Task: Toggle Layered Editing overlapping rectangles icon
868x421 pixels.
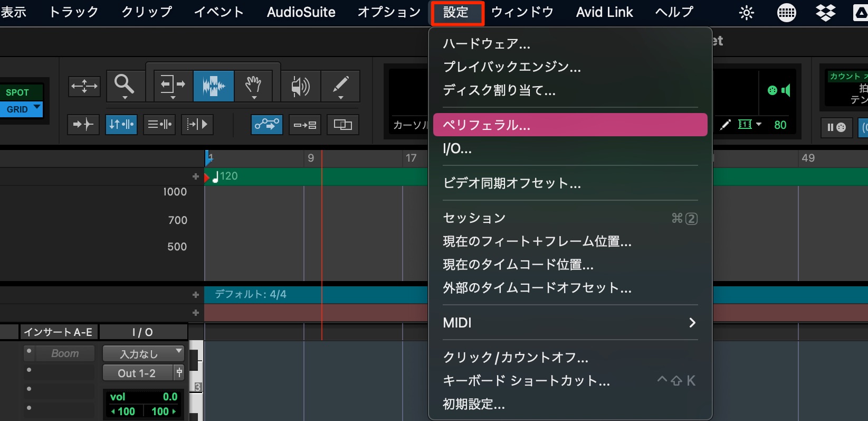Action: (343, 125)
